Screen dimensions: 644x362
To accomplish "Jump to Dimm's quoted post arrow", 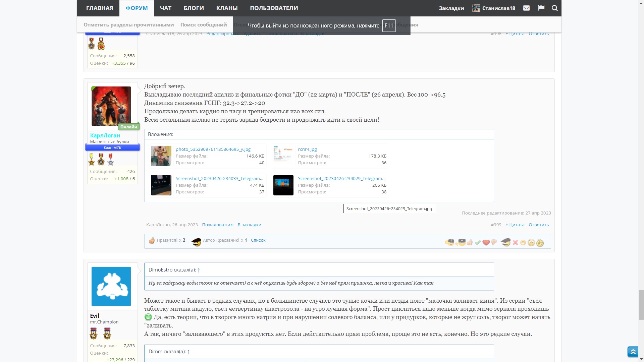I will coord(189,352).
